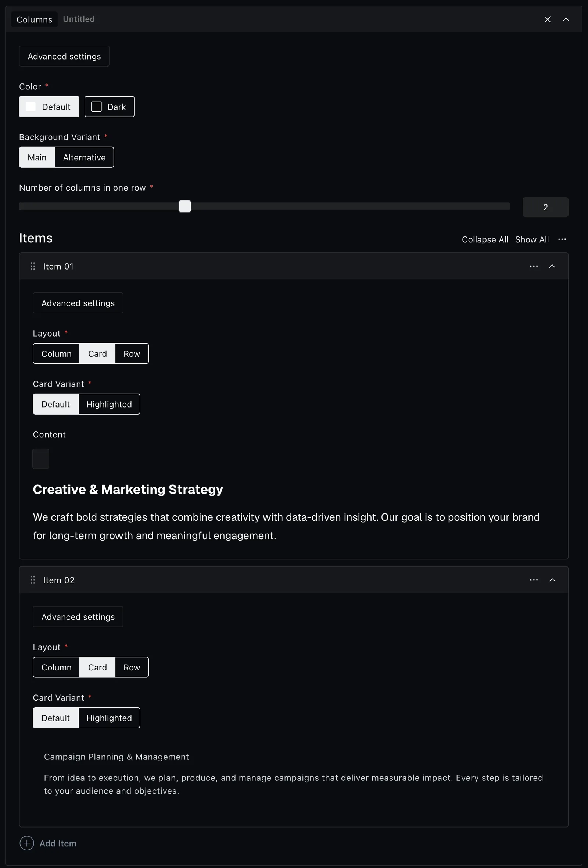Set Background Variant to Alternative
This screenshot has width=588, height=868.
84,157
